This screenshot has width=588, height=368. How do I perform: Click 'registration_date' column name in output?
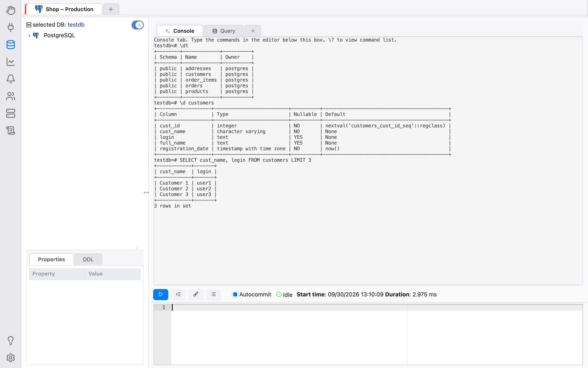point(184,149)
